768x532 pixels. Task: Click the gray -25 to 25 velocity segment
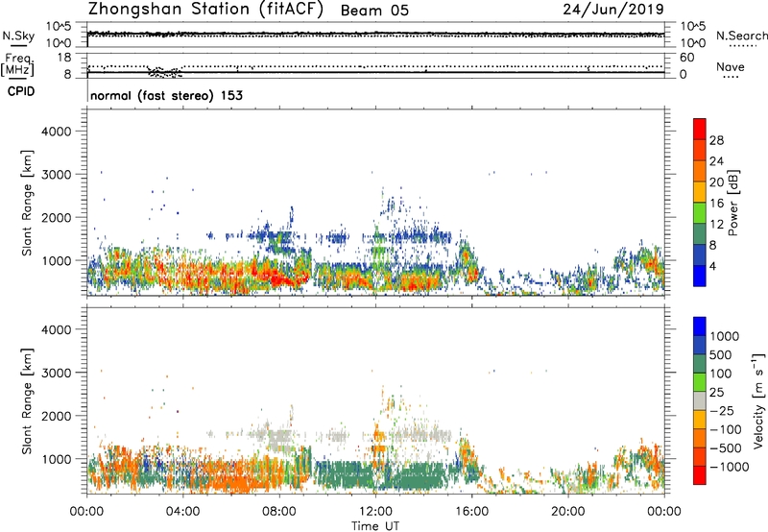[700, 400]
